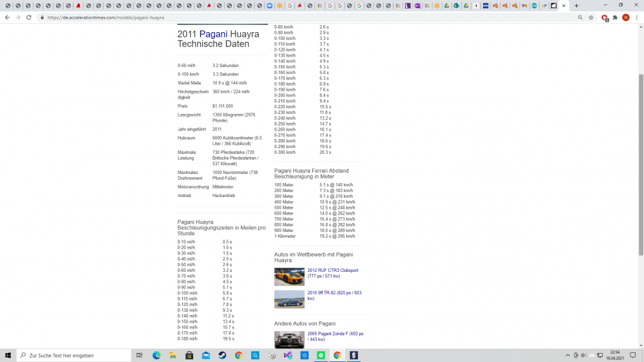The width and height of the screenshot is (644, 362).
Task: Click the '1 Kilometer' row label
Action: 285,236
